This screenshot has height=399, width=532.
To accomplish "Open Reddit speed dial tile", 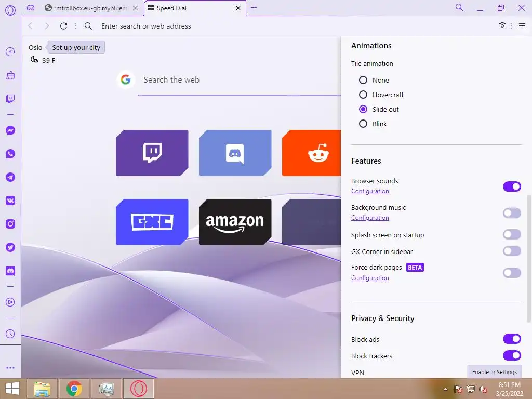I will click(x=312, y=153).
